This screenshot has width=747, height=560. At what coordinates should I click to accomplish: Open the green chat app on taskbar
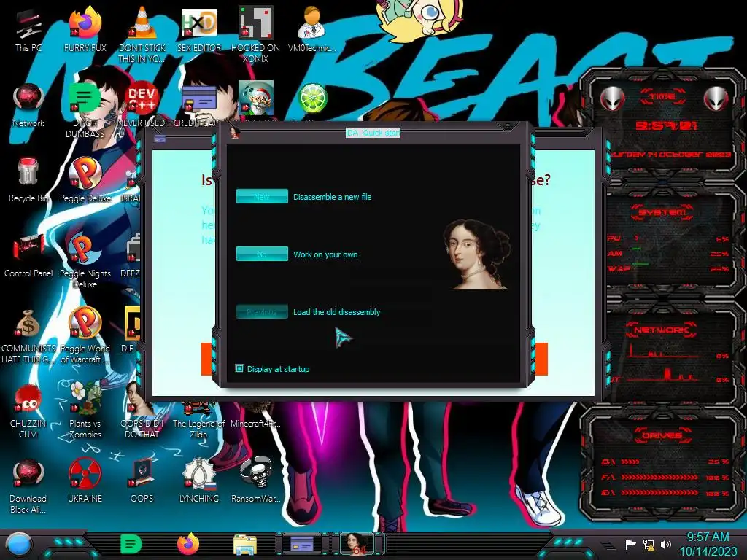coord(131,545)
